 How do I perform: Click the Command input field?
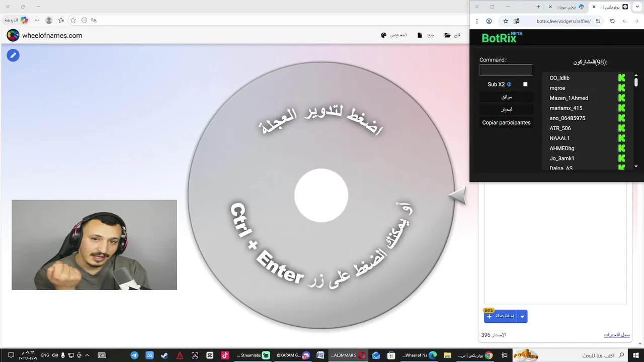click(x=506, y=70)
